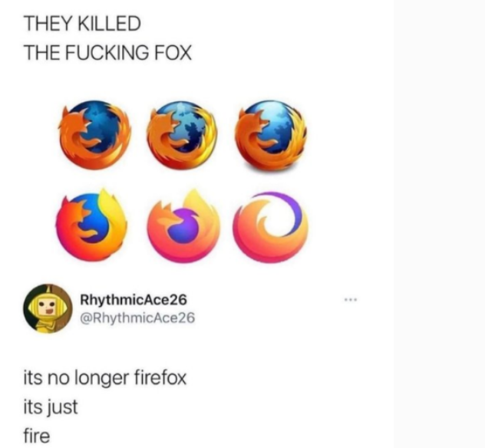Viewport: 485px width, 448px height.
Task: Click the oldest Firefox logo in top-left
Action: click(94, 134)
